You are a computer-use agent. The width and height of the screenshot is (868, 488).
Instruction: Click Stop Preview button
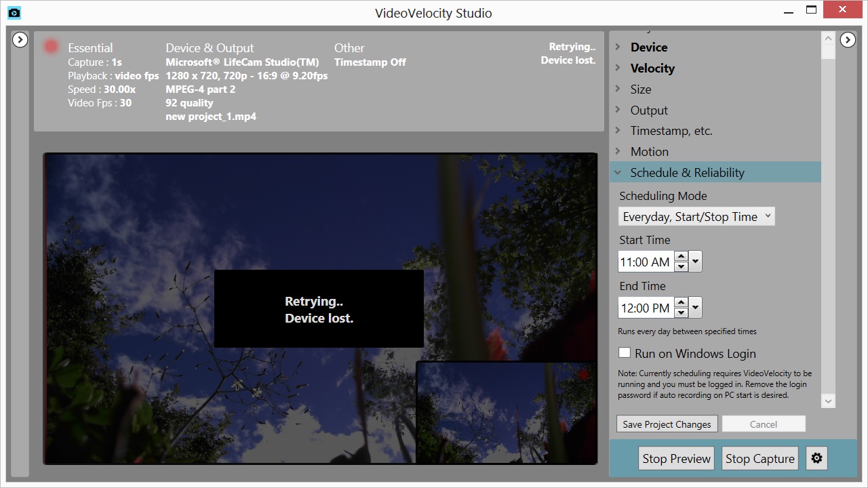677,458
